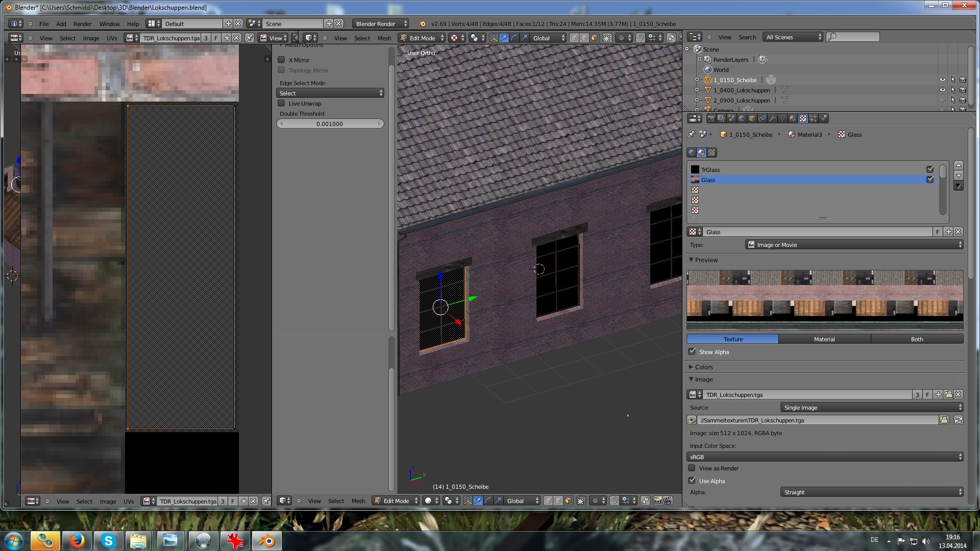Switch preview to the Material tab
Screen dimensions: 980x551
coord(824,339)
